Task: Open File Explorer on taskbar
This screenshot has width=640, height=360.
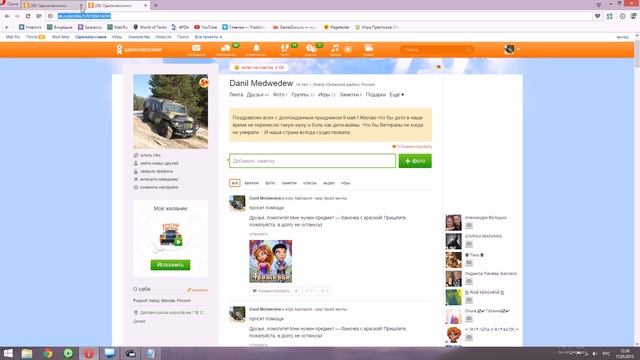Action: 27,353
